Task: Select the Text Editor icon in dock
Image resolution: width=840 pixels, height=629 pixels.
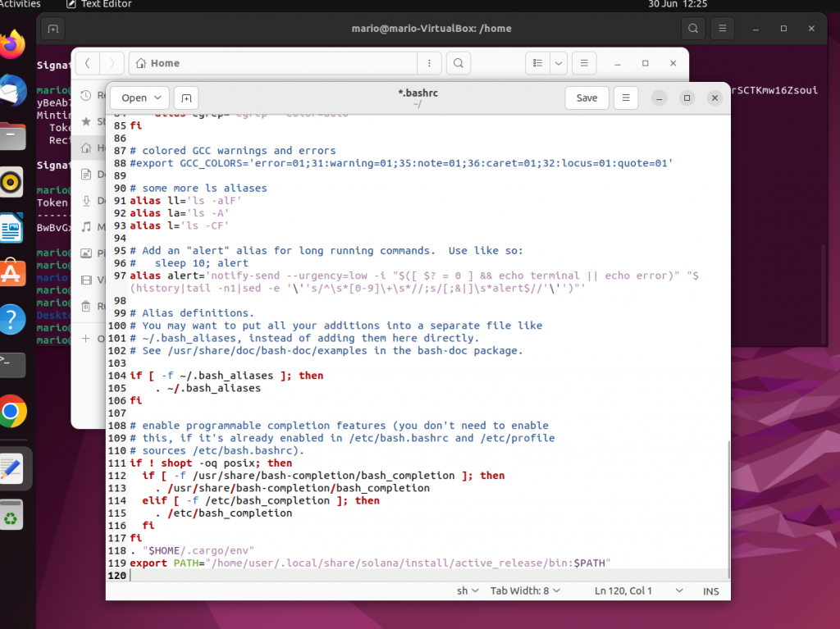Action: (12, 469)
